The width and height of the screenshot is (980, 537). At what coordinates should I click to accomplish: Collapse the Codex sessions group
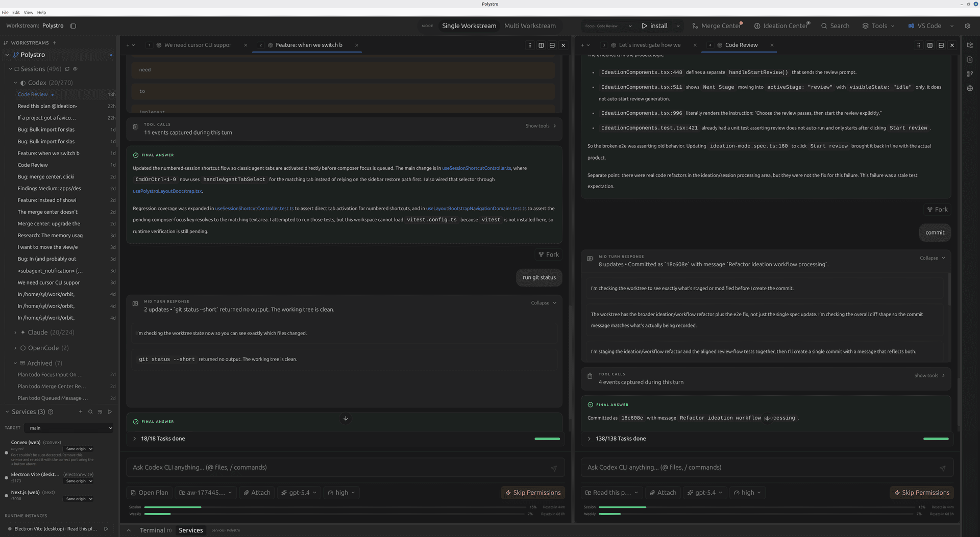(15, 83)
